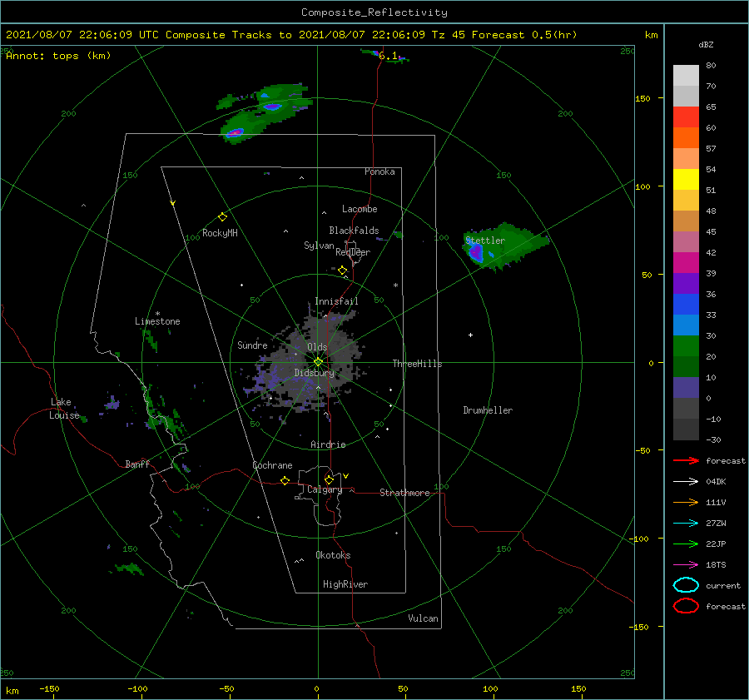Click the Lake Louise label
This screenshot has height=700, width=749.
[64, 409]
